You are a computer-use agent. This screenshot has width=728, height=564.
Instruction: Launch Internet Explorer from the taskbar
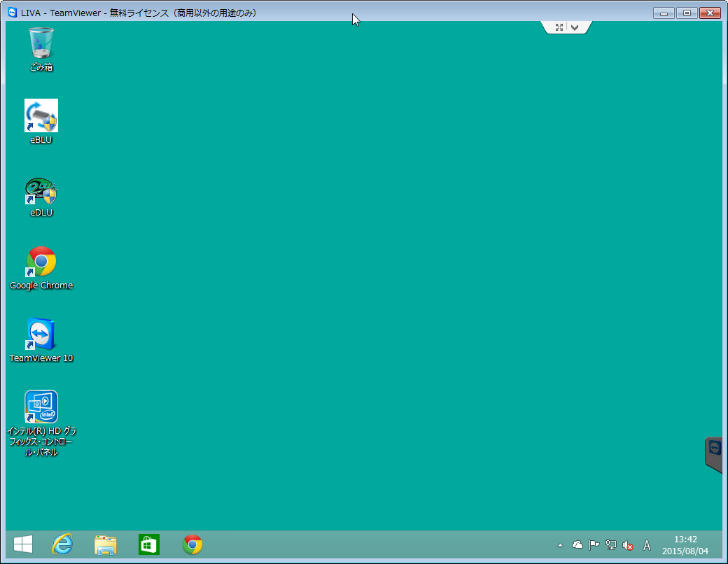(62, 544)
